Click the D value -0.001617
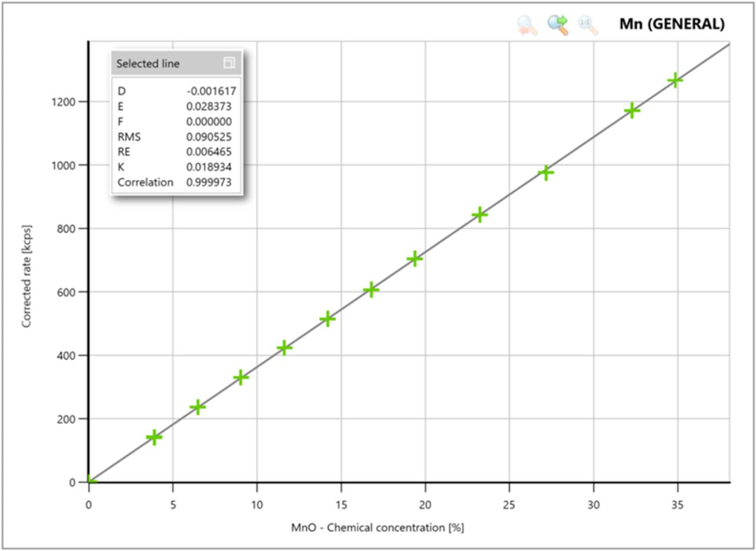Viewport: 756px width, 551px height. [x=211, y=91]
